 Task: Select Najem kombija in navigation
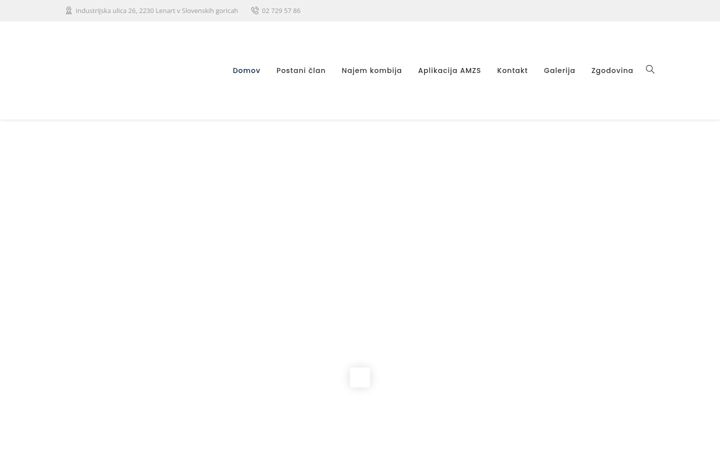coord(371,70)
